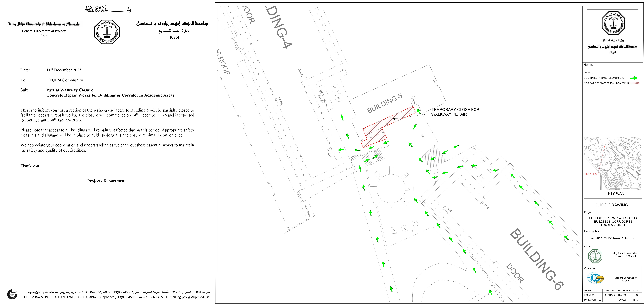Click the scale value 'N.T.S.'
The width and height of the screenshot is (644, 304).
pyautogui.click(x=636, y=300)
